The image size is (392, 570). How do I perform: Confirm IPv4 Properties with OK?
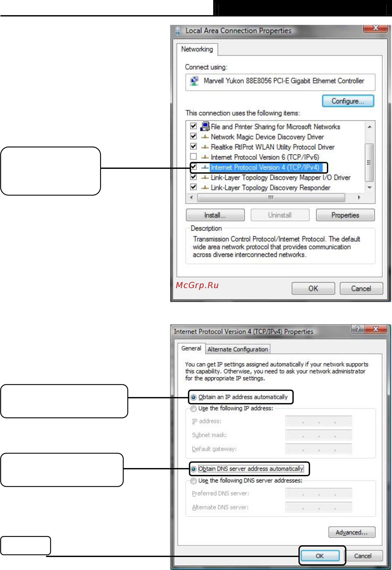tap(320, 556)
